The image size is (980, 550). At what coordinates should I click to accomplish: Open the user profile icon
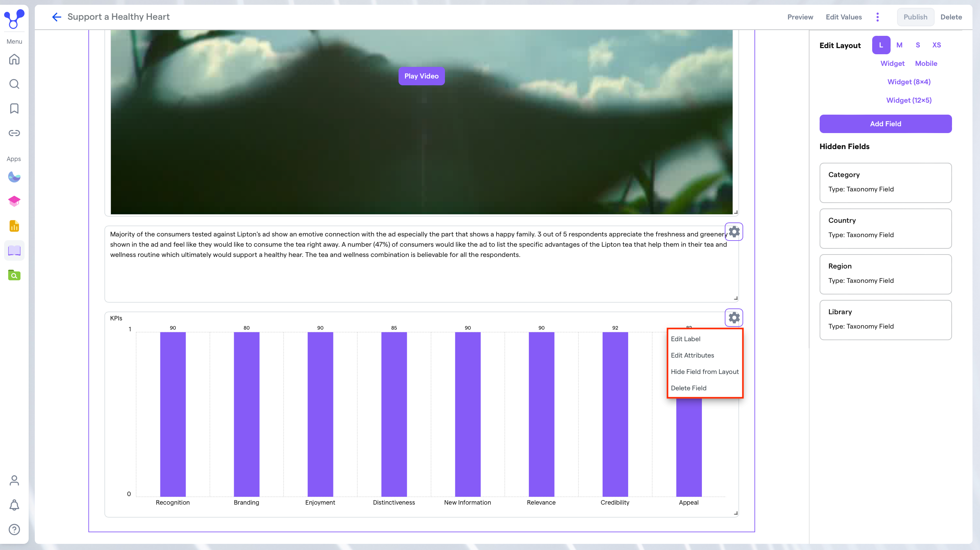pyautogui.click(x=14, y=480)
